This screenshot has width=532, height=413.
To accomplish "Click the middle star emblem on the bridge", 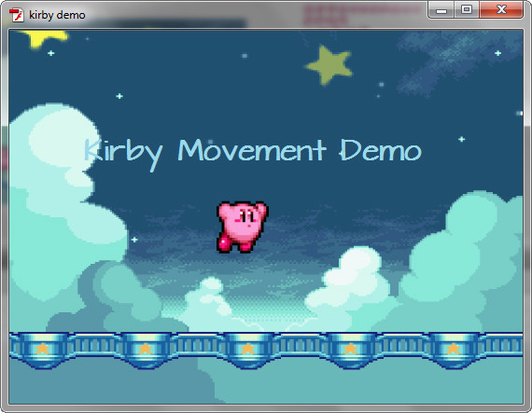I will pos(247,349).
